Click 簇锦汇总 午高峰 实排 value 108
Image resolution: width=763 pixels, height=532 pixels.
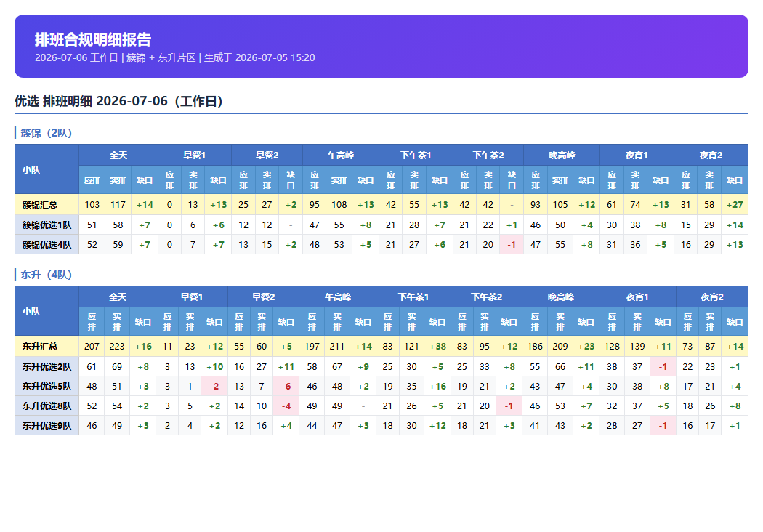(x=339, y=205)
